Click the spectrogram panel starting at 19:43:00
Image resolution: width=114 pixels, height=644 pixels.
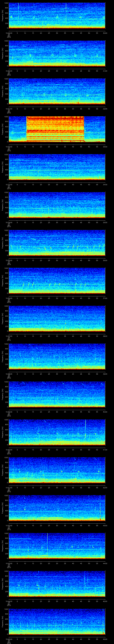tap(57, 546)
